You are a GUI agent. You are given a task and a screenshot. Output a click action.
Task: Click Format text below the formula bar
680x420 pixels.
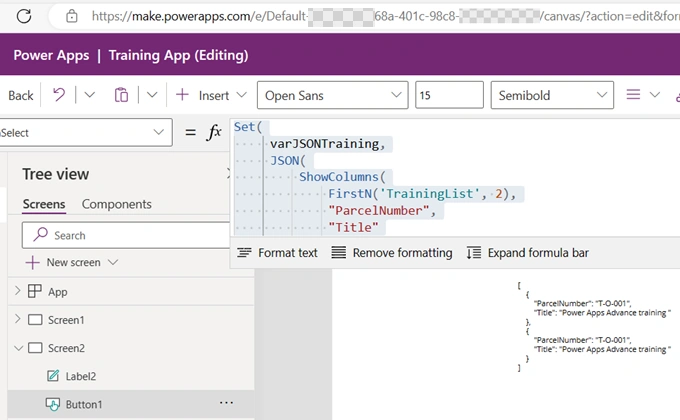tap(277, 253)
